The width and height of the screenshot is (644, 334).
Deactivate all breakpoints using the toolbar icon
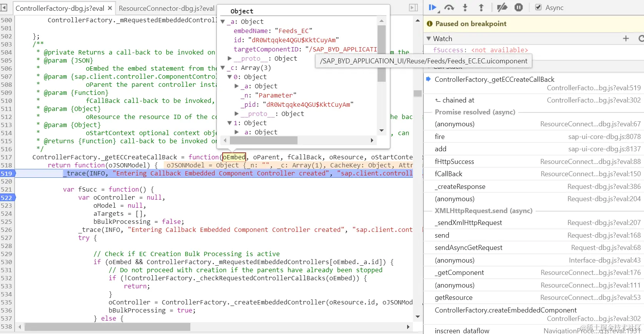502,7
